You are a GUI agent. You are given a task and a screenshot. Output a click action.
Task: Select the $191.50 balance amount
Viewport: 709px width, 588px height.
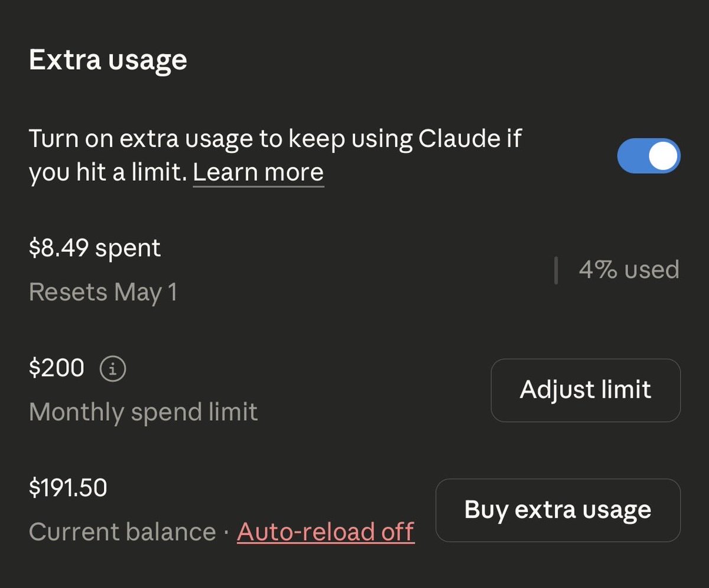[x=68, y=488]
